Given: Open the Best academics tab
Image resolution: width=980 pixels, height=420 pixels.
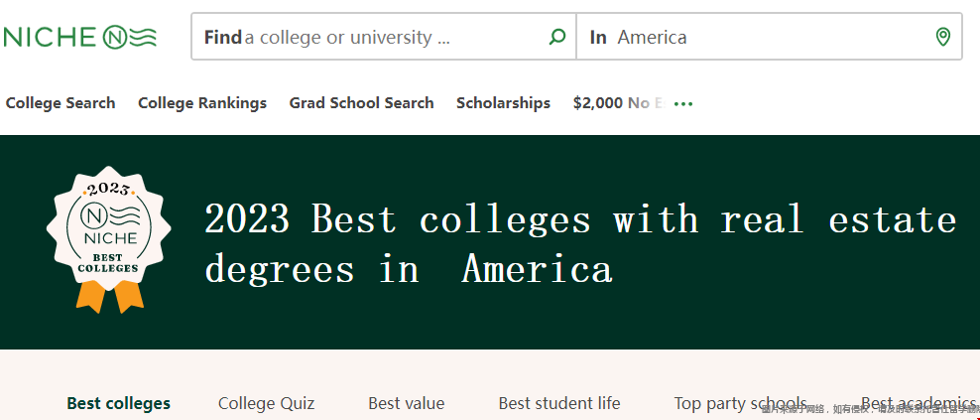Looking at the screenshot, I should tap(920, 403).
